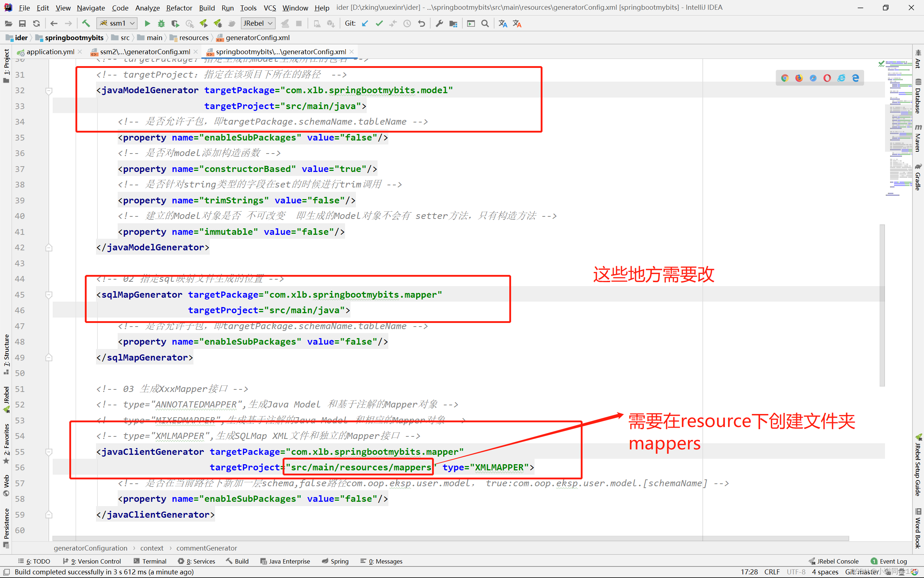Open the Spring tool window

[x=335, y=561]
